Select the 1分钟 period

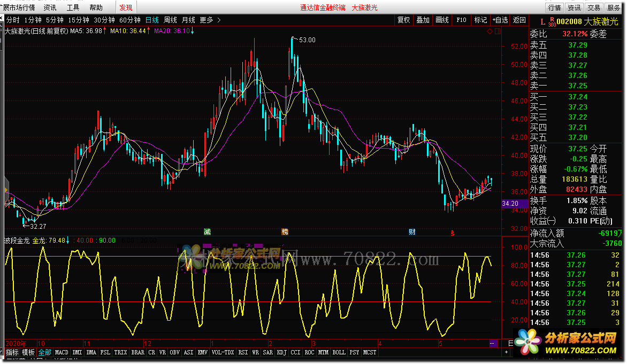[x=33, y=20]
